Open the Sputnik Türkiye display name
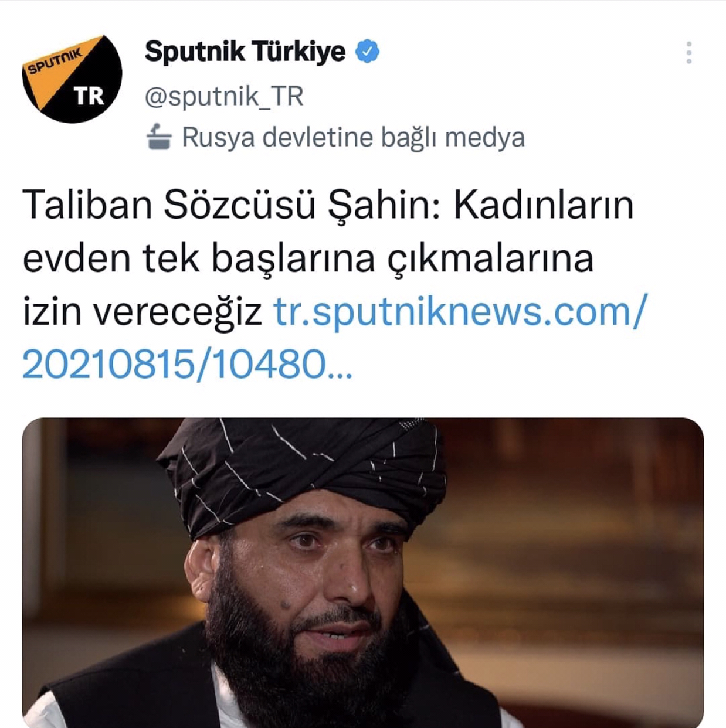 (245, 52)
